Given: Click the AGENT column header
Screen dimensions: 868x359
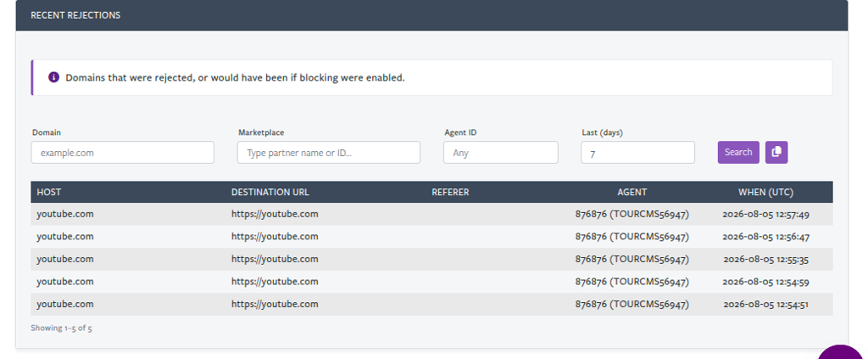Looking at the screenshot, I should coord(632,193).
